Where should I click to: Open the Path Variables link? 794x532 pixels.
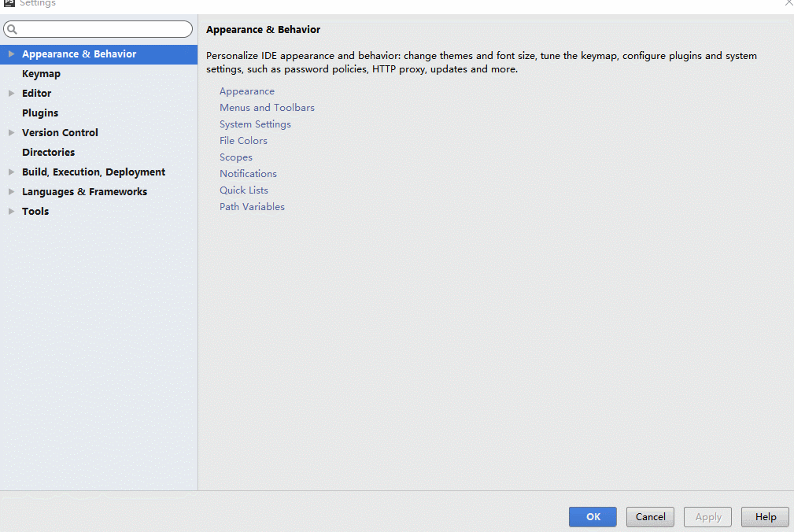pyautogui.click(x=252, y=207)
